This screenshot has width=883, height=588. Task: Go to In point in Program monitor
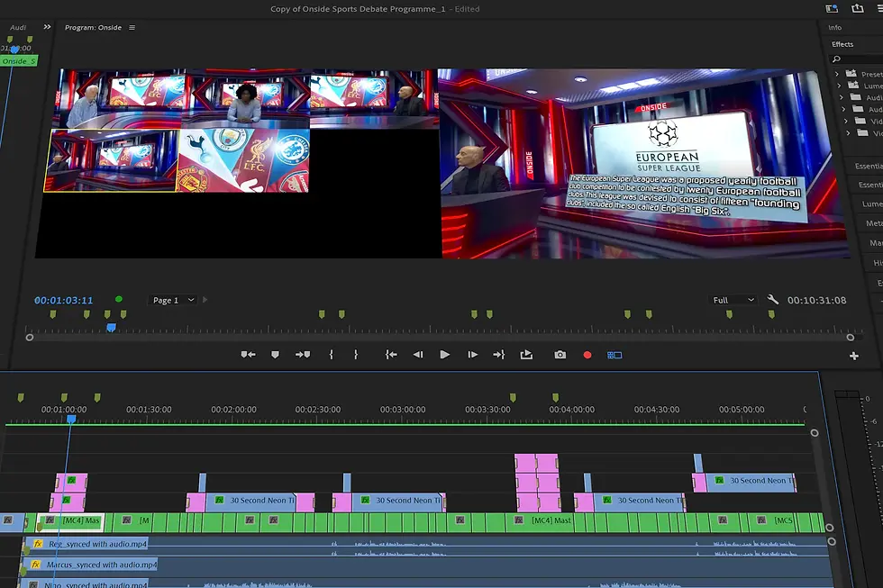[391, 355]
